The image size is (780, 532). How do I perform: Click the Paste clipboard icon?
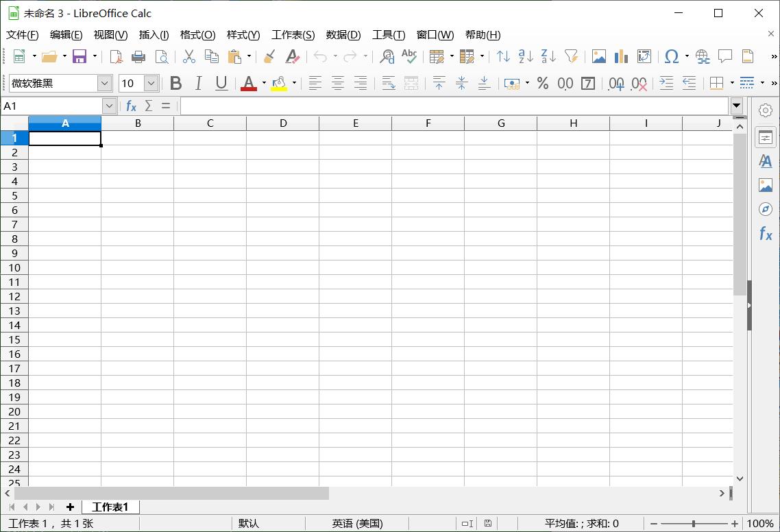(x=234, y=56)
